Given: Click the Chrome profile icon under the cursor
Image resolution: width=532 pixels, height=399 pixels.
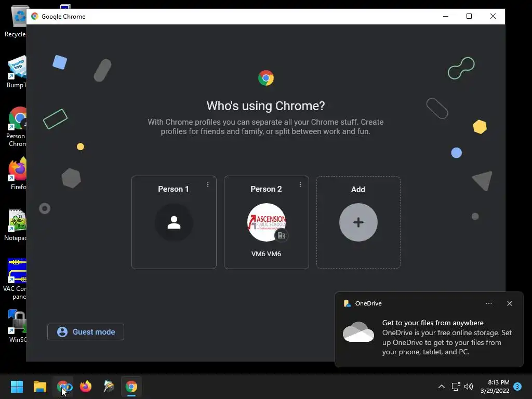Looking at the screenshot, I should click(x=63, y=387).
